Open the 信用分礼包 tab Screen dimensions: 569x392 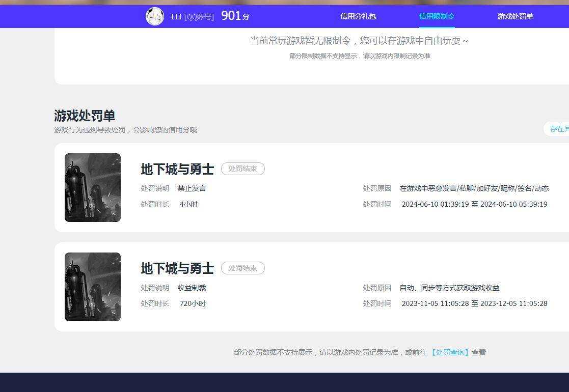coord(358,16)
